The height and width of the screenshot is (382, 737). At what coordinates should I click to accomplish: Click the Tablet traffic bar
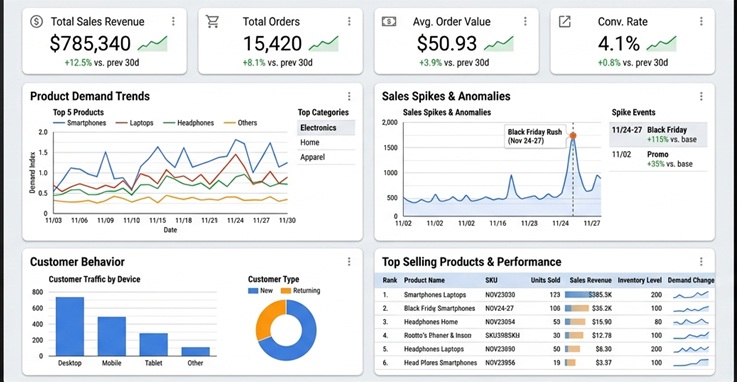(154, 344)
